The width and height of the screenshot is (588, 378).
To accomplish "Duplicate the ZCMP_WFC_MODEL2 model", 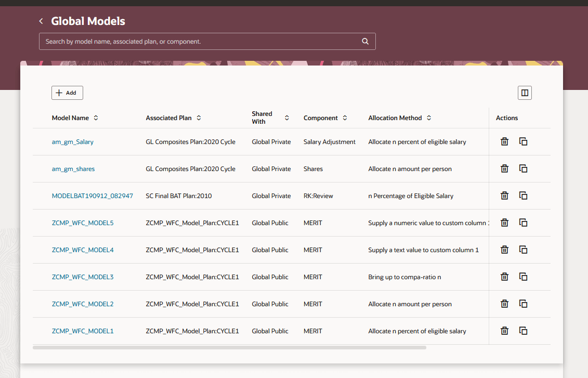I will point(523,304).
